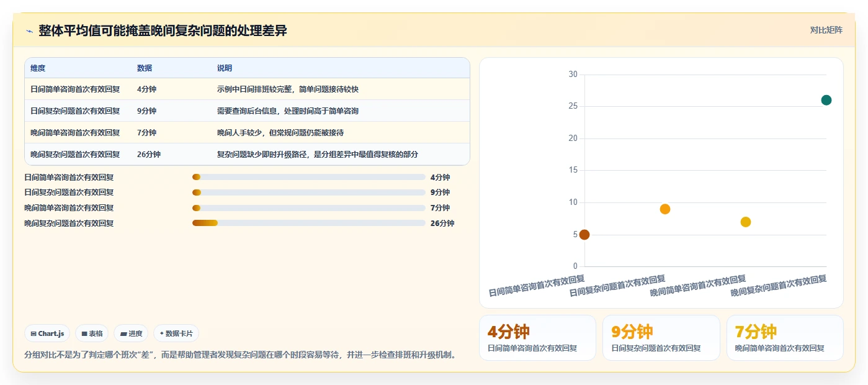Open the 4分钟 data card

point(537,338)
